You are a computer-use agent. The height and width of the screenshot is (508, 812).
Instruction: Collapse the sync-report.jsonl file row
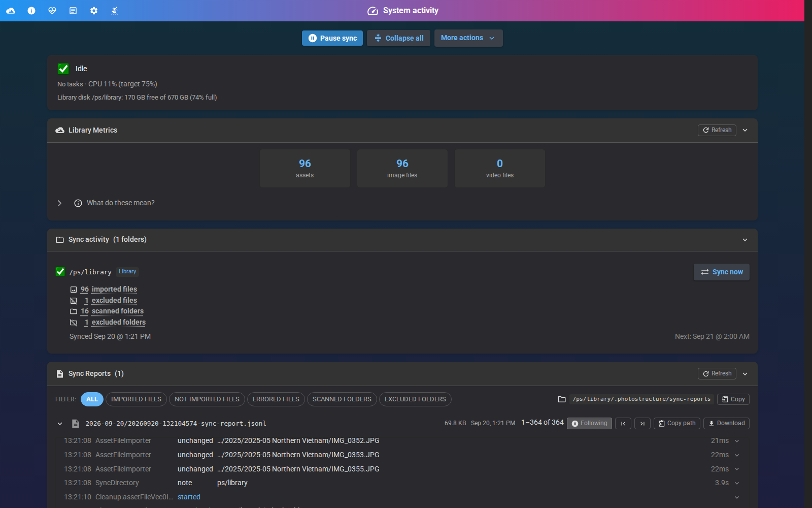[x=60, y=424]
